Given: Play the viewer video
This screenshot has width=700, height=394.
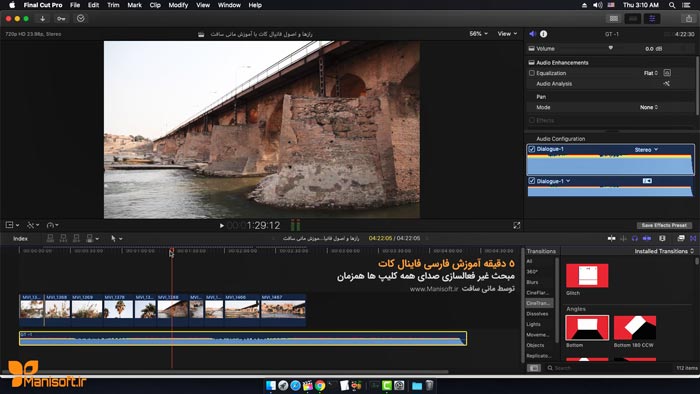Looking at the screenshot, I should 221,226.
